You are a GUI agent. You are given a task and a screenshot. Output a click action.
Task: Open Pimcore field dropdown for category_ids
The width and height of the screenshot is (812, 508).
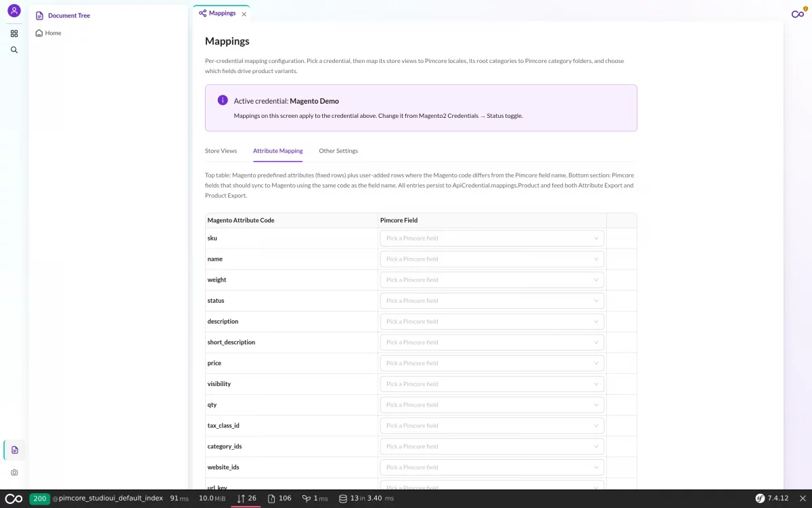492,446
